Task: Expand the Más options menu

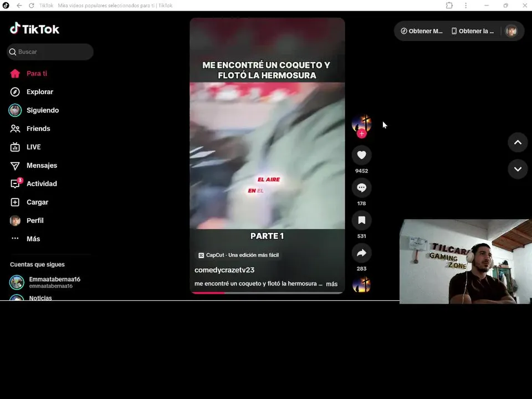Action: click(x=25, y=239)
